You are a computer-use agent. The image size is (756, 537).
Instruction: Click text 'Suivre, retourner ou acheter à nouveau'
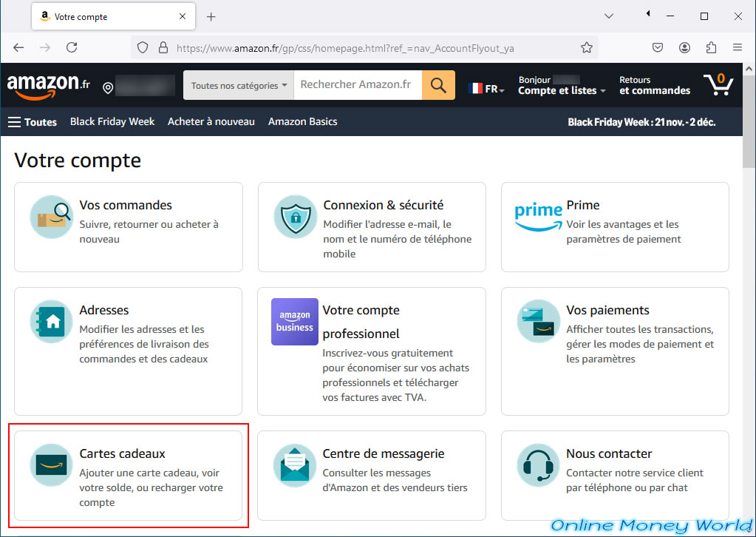(149, 232)
